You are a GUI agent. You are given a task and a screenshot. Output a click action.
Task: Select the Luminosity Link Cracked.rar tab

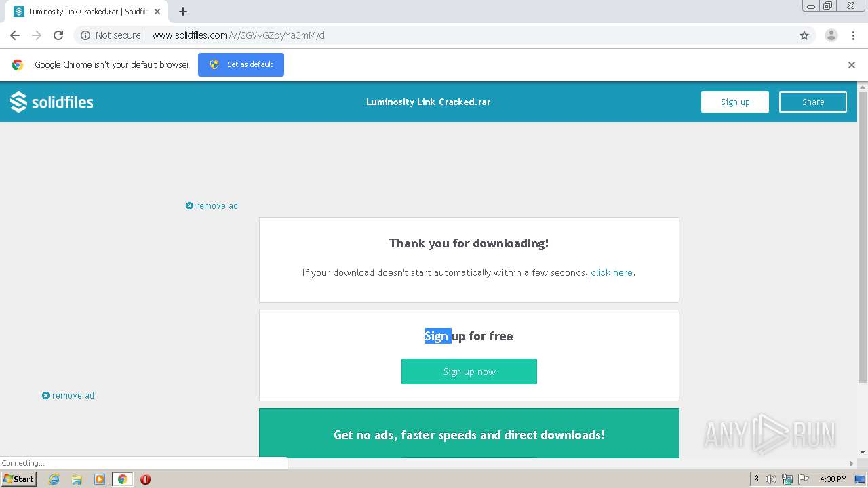[87, 12]
